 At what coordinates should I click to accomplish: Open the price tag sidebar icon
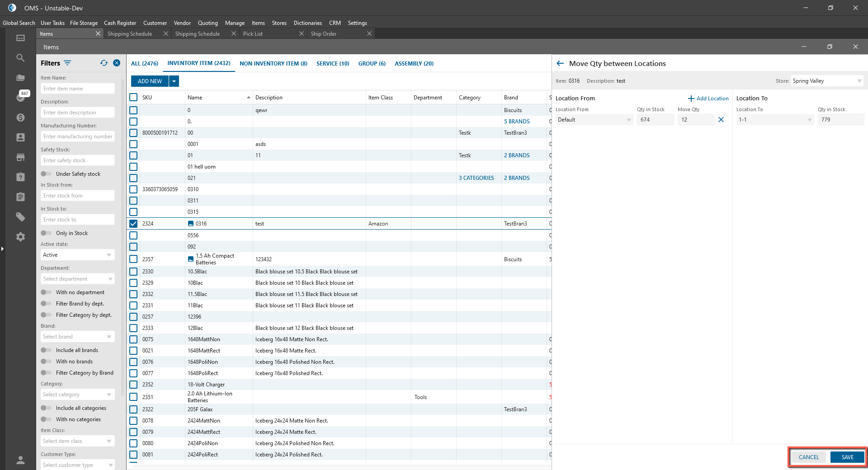tap(20, 217)
